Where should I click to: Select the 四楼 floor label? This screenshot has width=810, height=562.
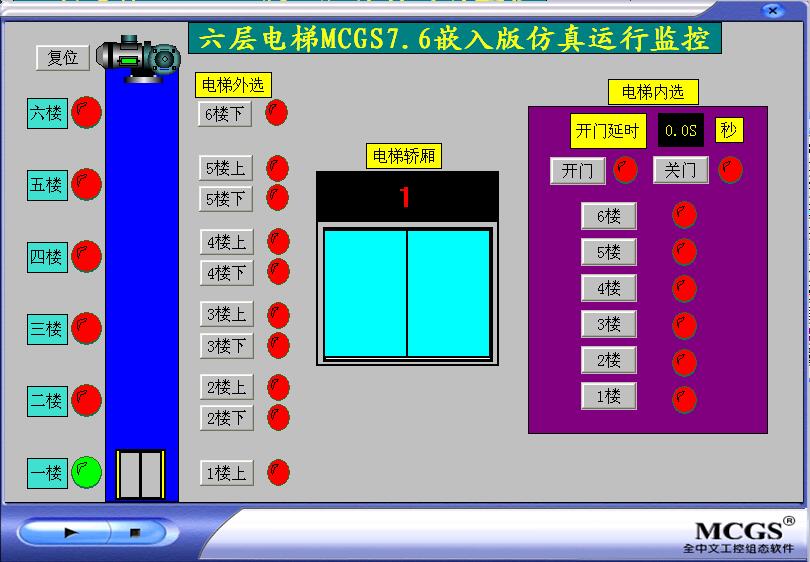[47, 257]
